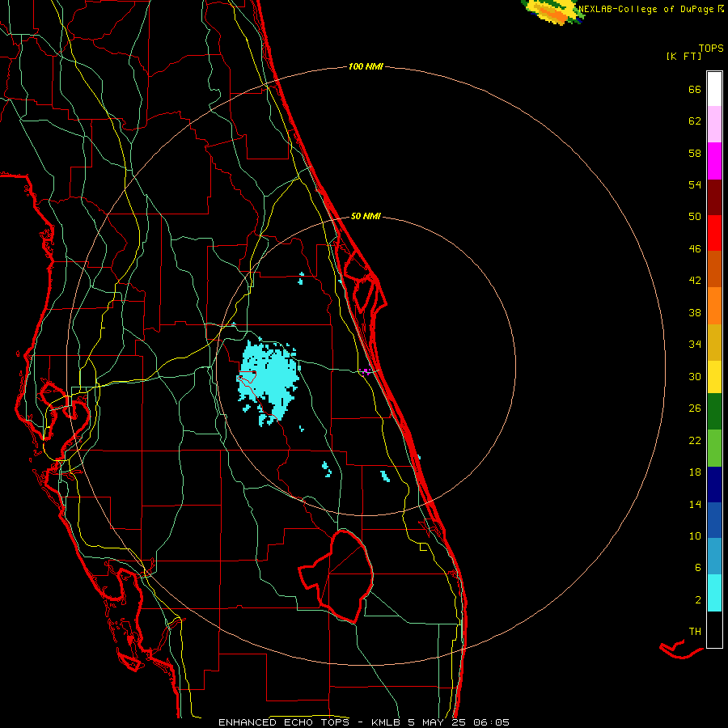
Task: Click the dark orange swatch near 42
Action: click(714, 269)
